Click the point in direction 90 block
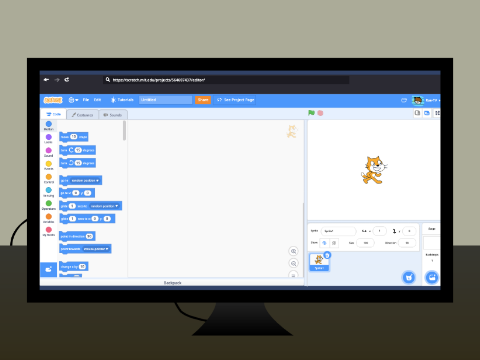This screenshot has width=480, height=360. coord(77,236)
